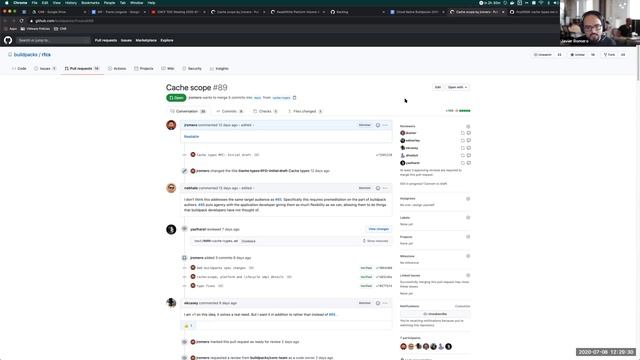Open the Commits tab of the pull request
The height and width of the screenshot is (360, 640).
pos(230,111)
